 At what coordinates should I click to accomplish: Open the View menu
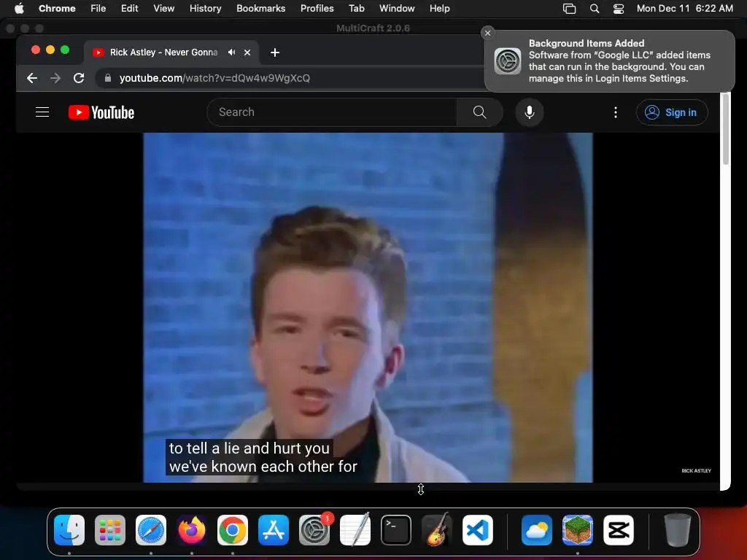point(164,8)
